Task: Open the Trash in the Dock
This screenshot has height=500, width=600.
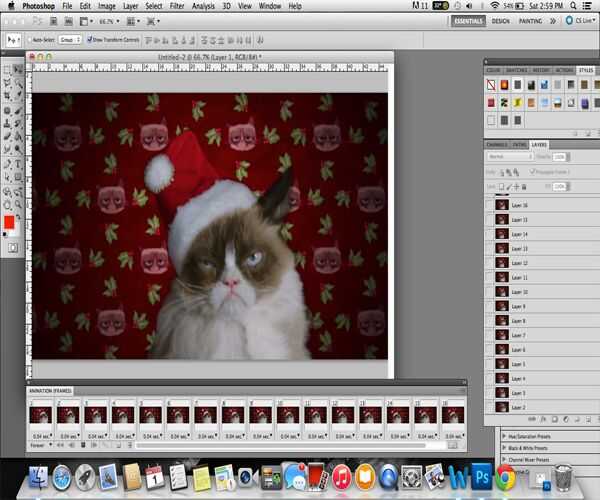Action: [564, 477]
